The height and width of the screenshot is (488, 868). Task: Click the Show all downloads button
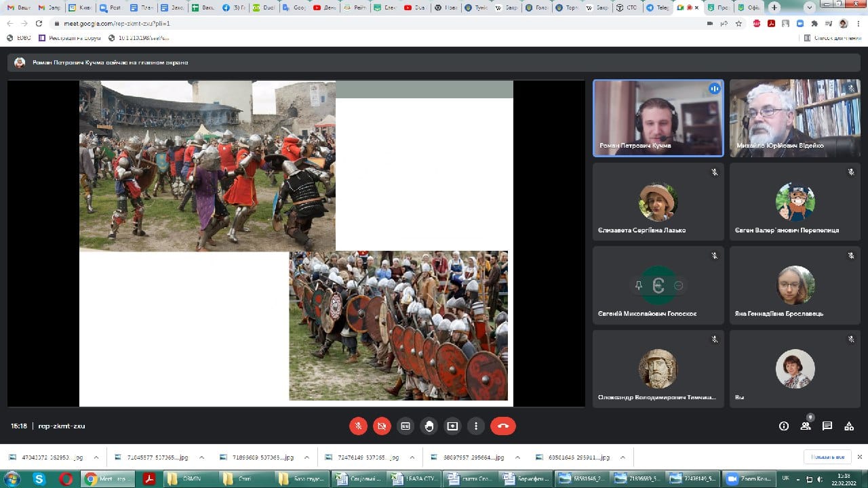coord(827,457)
